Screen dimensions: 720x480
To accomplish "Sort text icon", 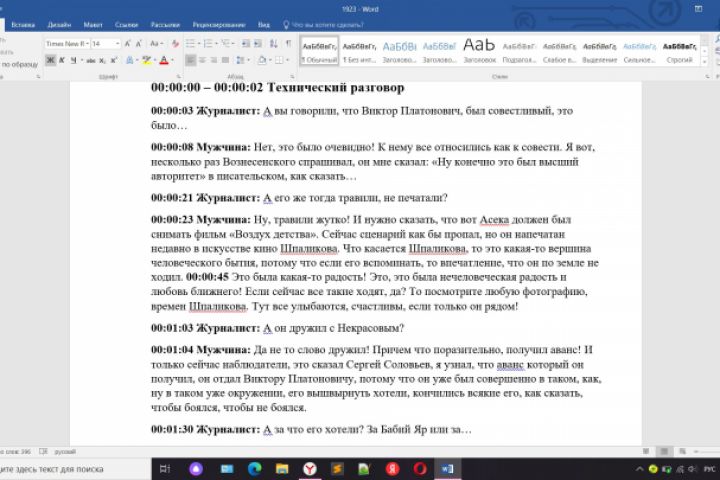I will [x=274, y=44].
